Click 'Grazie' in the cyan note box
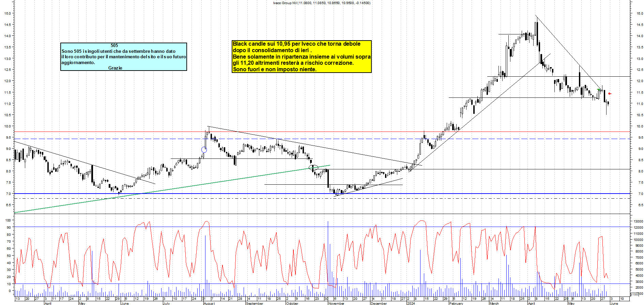This screenshot has width=644, height=305. tap(115, 68)
